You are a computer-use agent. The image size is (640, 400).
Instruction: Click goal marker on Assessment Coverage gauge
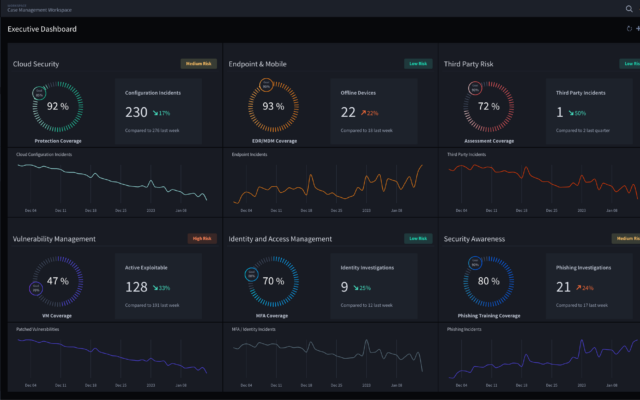click(x=475, y=88)
